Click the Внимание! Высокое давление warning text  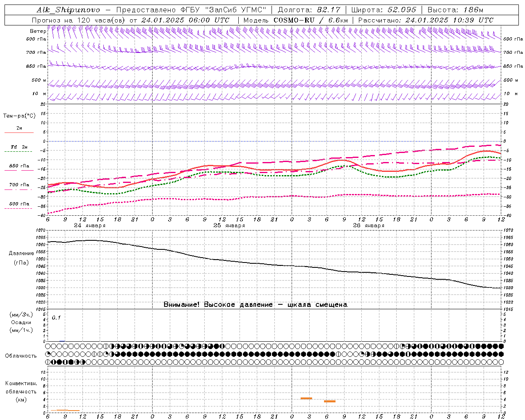(x=256, y=305)
